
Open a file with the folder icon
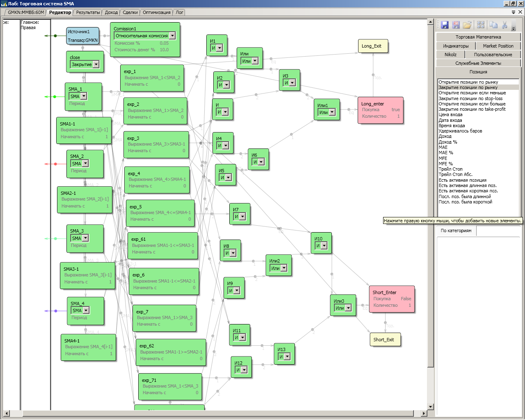(x=467, y=25)
